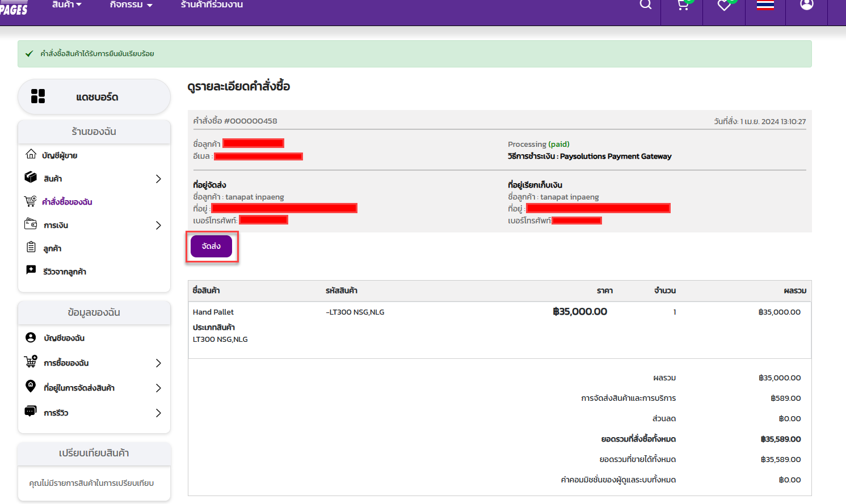The width and height of the screenshot is (846, 504).
Task: Click the Thai flag language icon
Action: coord(765,6)
